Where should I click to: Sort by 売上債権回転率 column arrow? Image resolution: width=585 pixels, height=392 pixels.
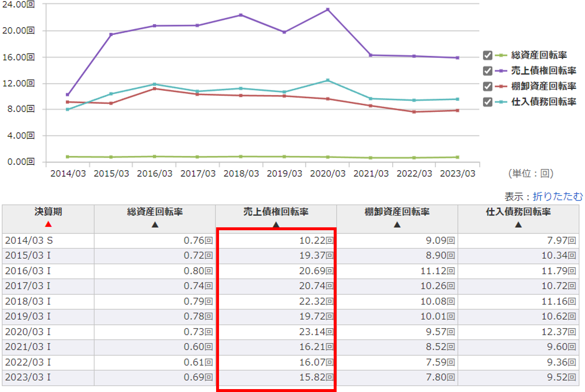point(276,224)
